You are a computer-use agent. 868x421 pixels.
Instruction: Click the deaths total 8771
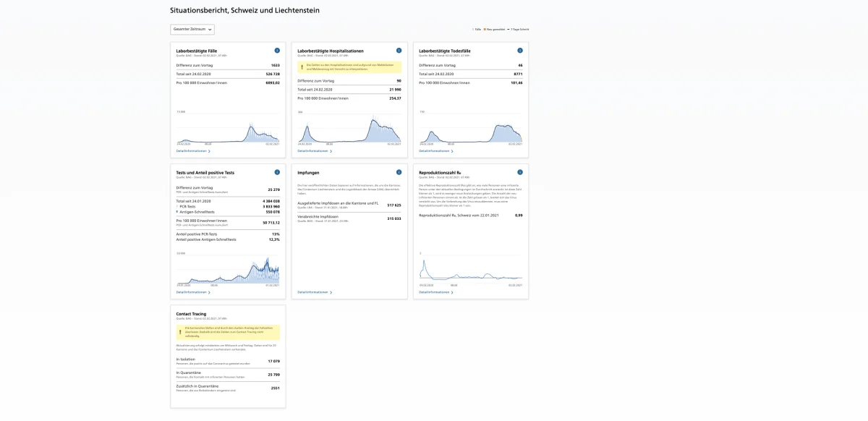coord(518,74)
